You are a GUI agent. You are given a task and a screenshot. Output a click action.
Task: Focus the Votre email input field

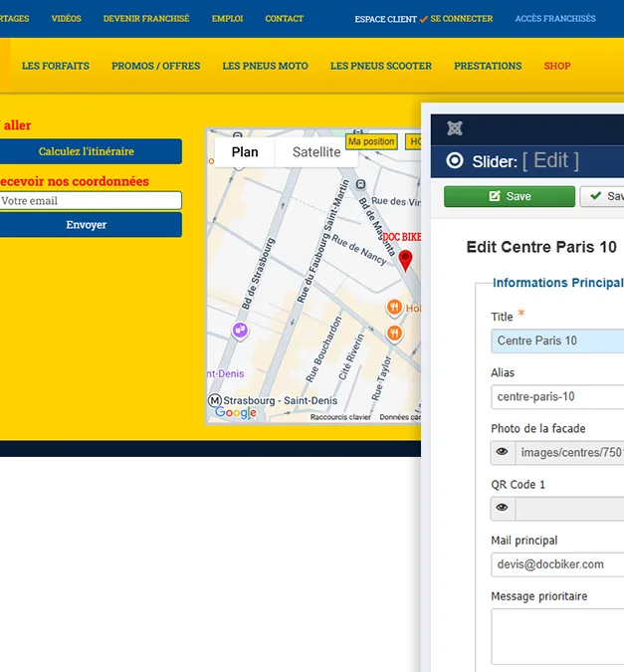point(90,200)
